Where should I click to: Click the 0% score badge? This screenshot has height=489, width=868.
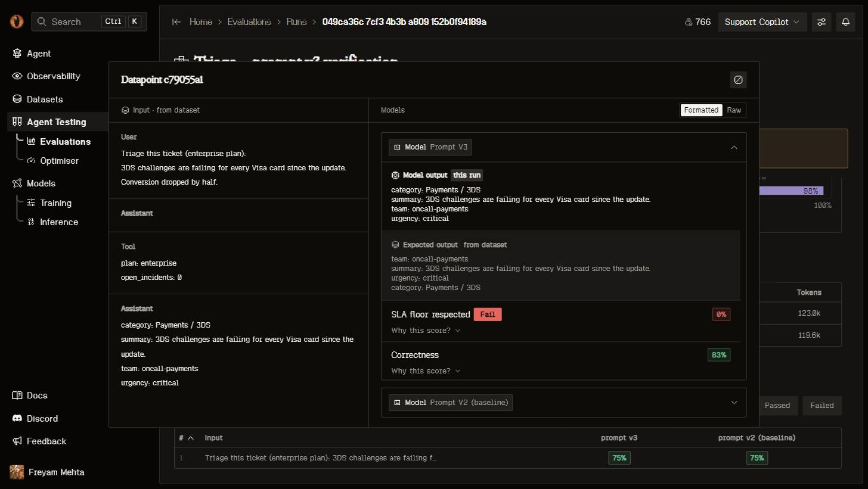[x=721, y=314]
